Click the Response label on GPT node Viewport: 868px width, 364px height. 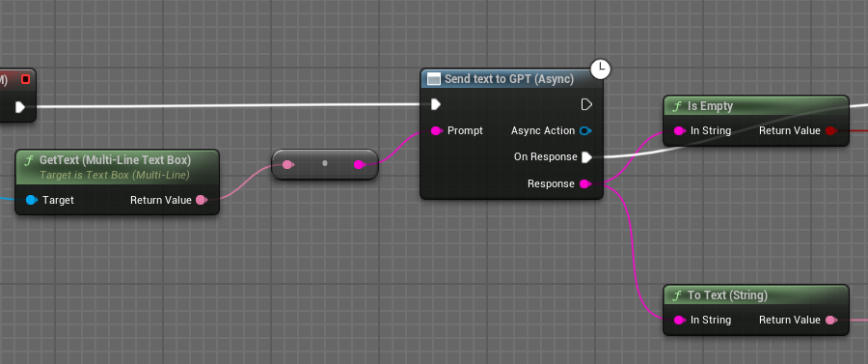(x=551, y=184)
